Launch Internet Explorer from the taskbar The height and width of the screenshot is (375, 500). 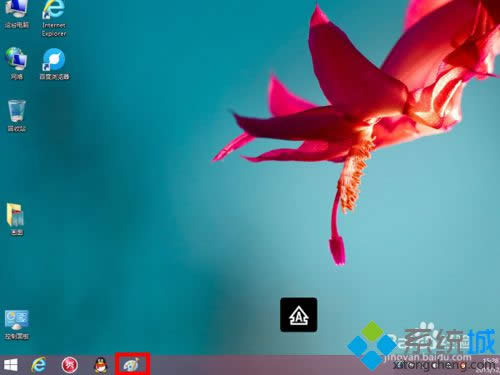point(39,365)
